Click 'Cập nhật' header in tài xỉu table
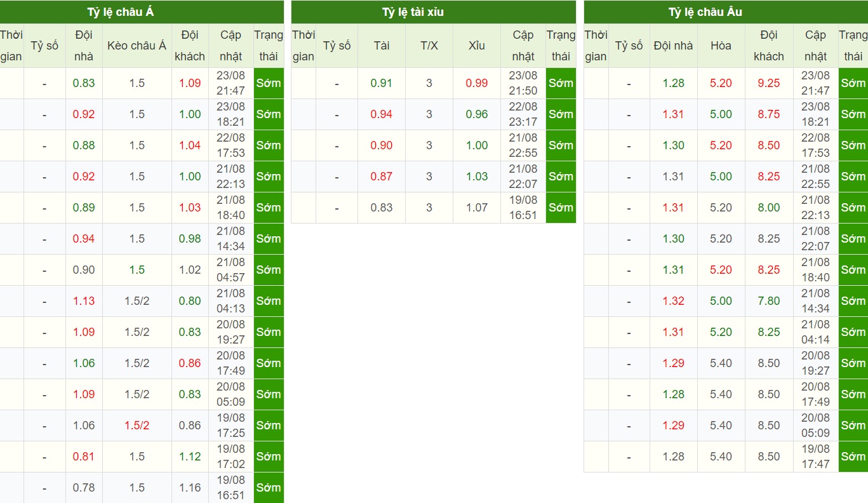The height and width of the screenshot is (503, 868). pos(523,46)
